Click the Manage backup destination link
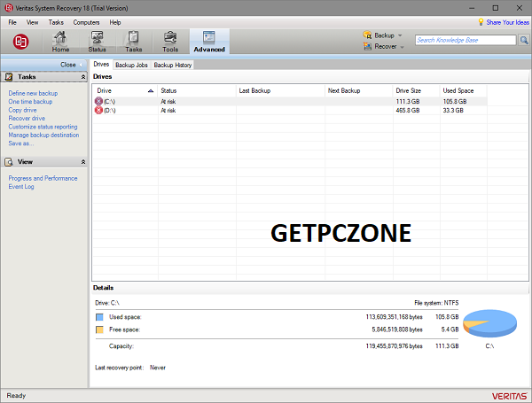The width and height of the screenshot is (532, 403). [x=43, y=135]
